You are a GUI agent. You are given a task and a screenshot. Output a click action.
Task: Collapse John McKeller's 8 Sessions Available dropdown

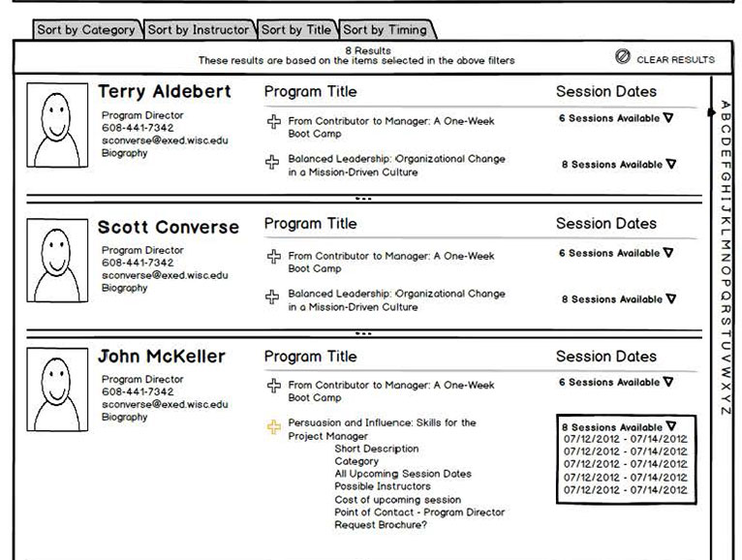tap(619, 426)
